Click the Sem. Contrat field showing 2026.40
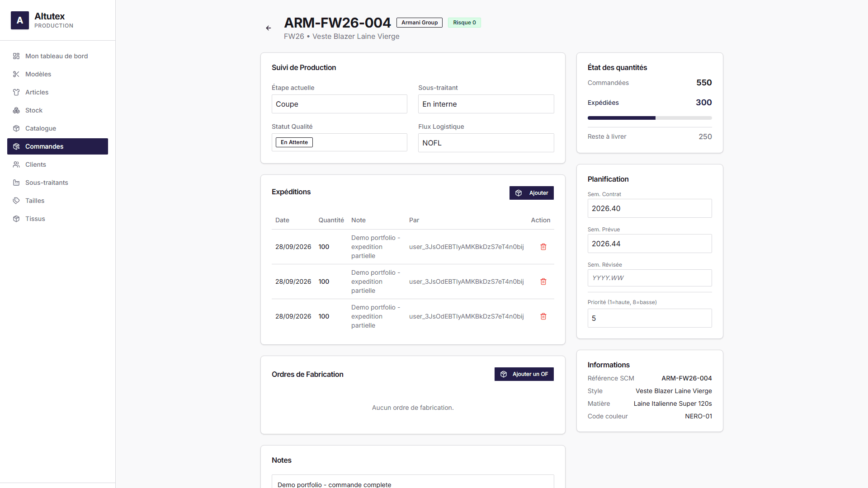 (x=650, y=208)
